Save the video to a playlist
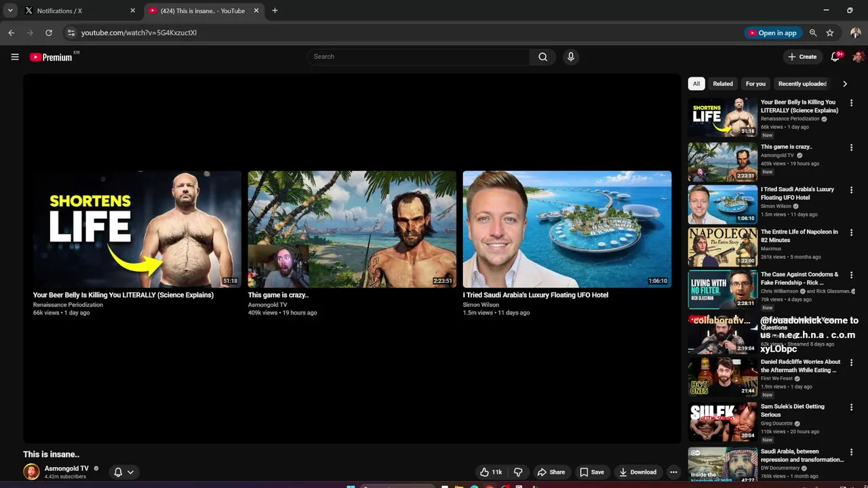Image resolution: width=868 pixels, height=488 pixels. [591, 472]
